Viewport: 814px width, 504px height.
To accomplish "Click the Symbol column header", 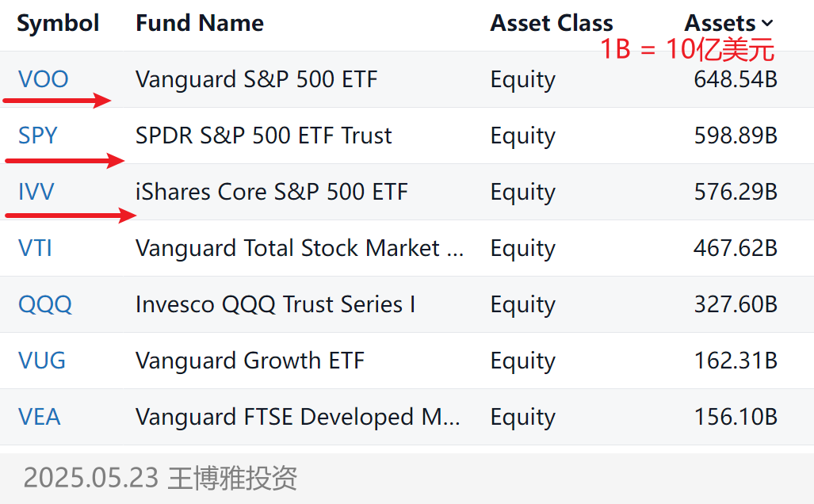I will [x=58, y=23].
